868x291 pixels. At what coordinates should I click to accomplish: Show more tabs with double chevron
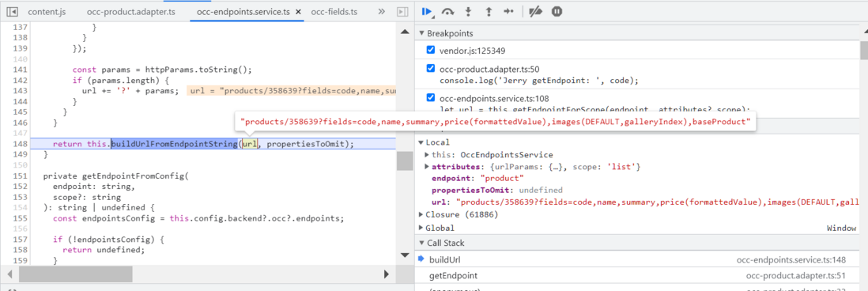tap(381, 12)
